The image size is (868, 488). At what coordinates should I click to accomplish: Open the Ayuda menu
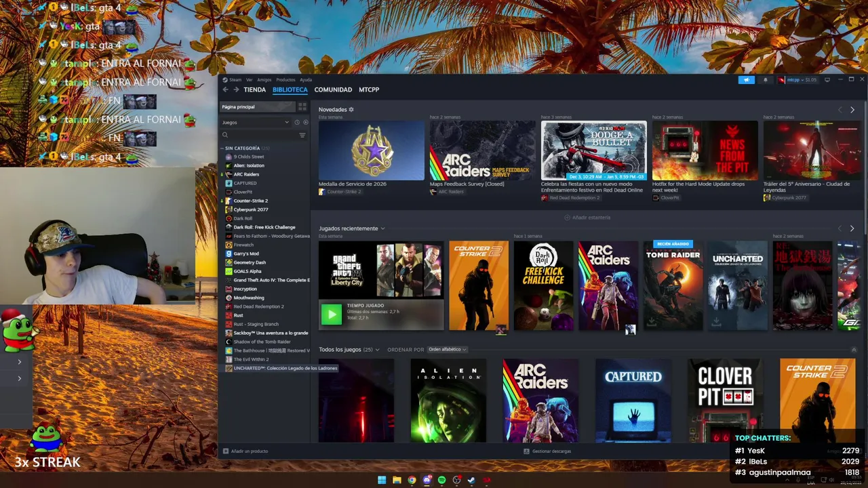(x=306, y=79)
